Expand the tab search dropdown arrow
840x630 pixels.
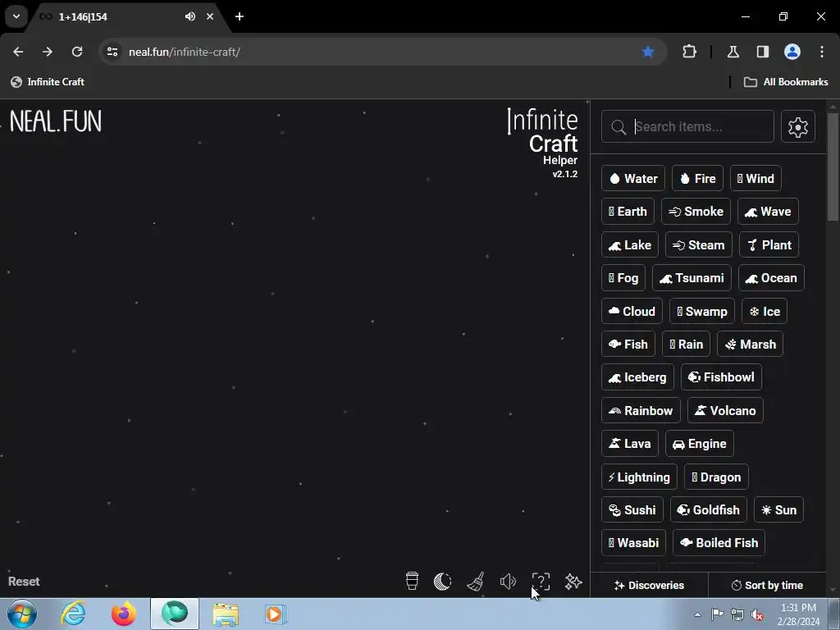coord(16,16)
